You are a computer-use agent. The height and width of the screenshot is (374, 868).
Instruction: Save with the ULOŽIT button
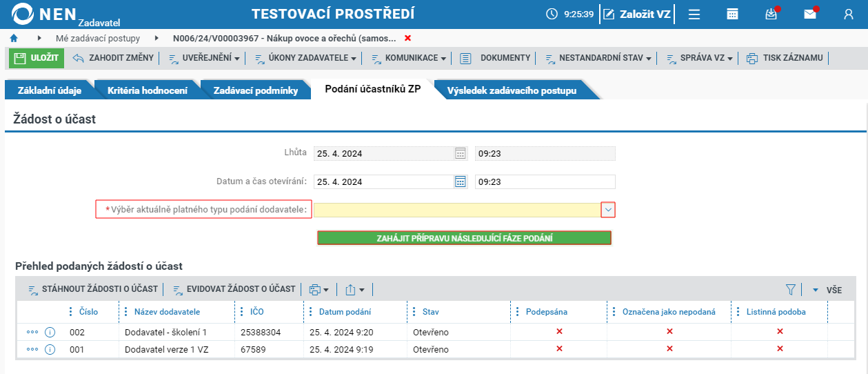[37, 58]
